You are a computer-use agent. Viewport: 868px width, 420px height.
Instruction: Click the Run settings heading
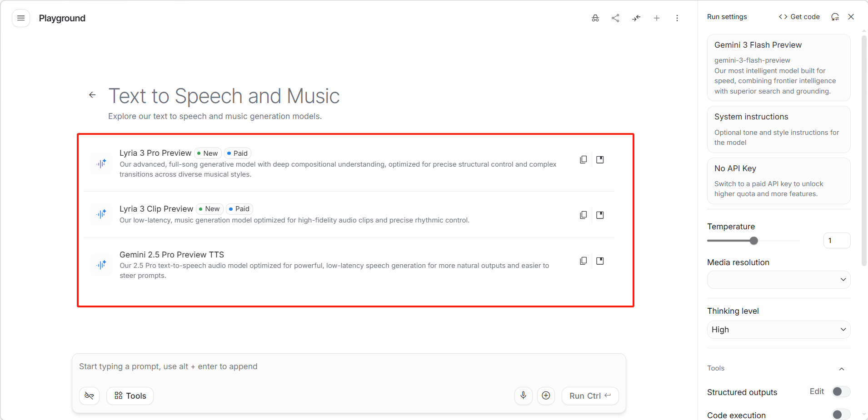point(727,17)
